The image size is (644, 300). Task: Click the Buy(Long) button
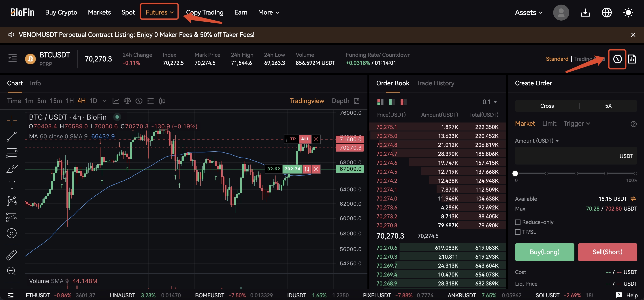coord(544,252)
